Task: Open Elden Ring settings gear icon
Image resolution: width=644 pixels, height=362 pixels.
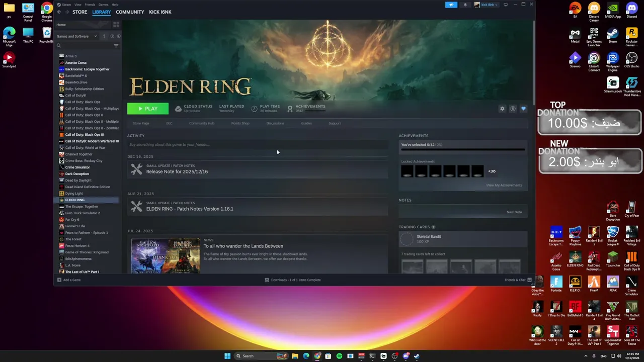Action: pos(502,109)
